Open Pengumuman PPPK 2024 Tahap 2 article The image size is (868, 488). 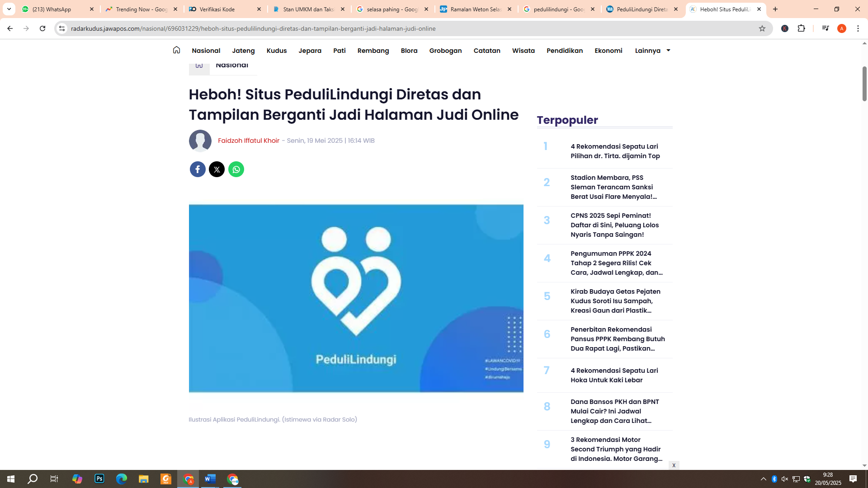(617, 263)
